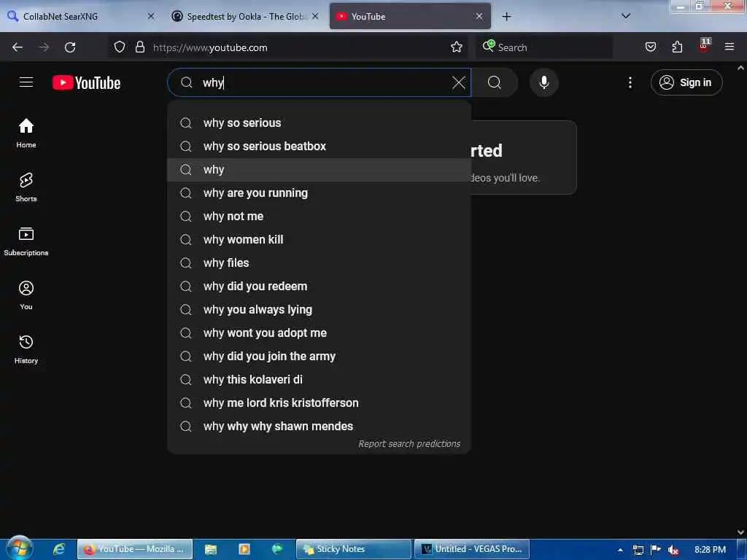Select 'why me lord kris kristofferson'
Screen dimensions: 747x560
(320, 402)
